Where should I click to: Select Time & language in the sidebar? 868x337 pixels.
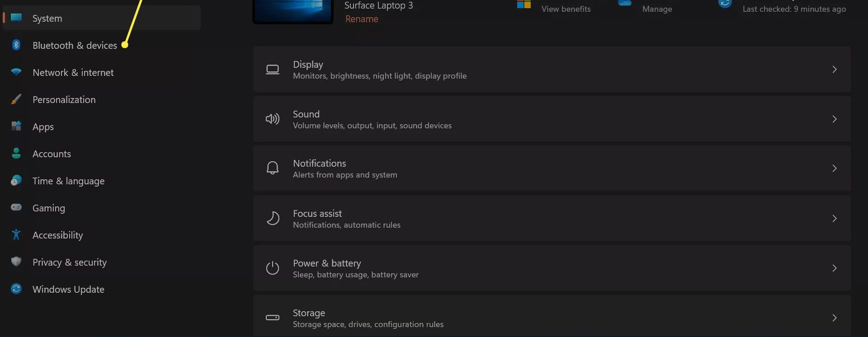[x=68, y=181]
